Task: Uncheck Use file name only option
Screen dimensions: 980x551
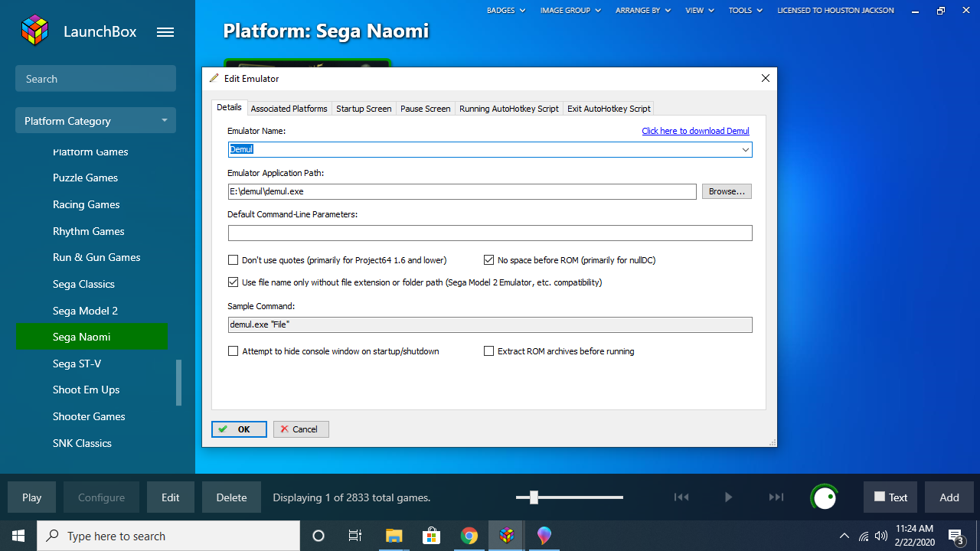Action: [234, 282]
